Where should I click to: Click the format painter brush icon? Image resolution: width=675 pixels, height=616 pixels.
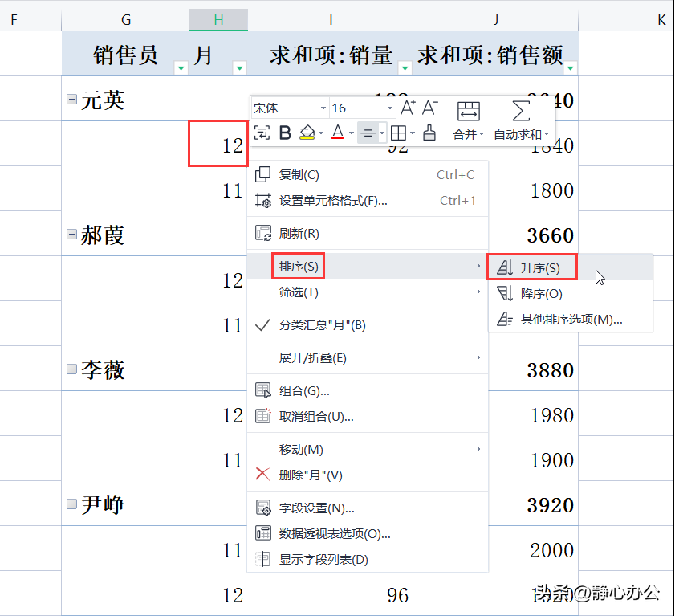(x=429, y=133)
